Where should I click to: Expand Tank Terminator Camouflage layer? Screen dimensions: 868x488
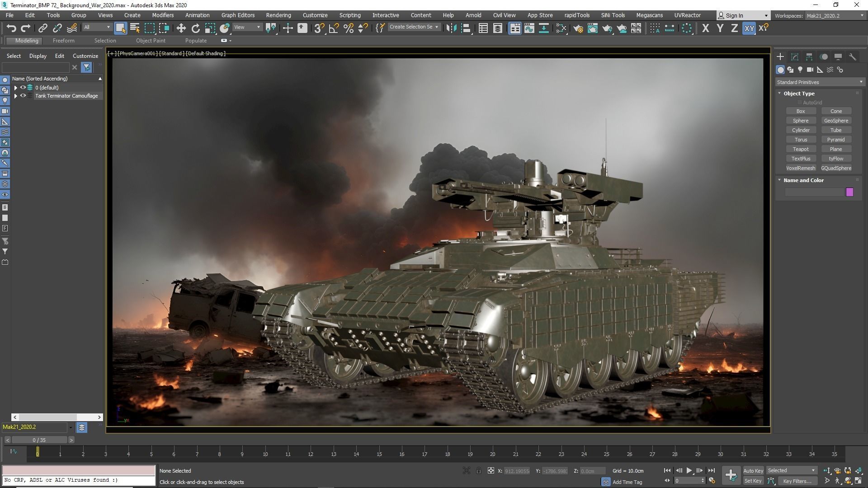15,96
